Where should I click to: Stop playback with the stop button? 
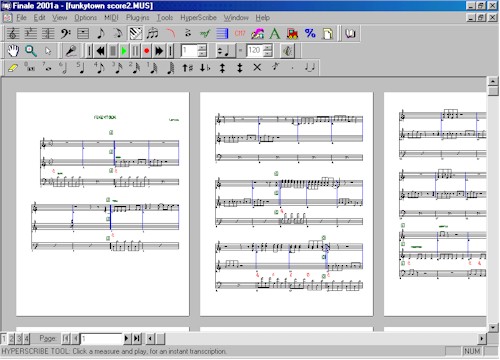(x=113, y=51)
